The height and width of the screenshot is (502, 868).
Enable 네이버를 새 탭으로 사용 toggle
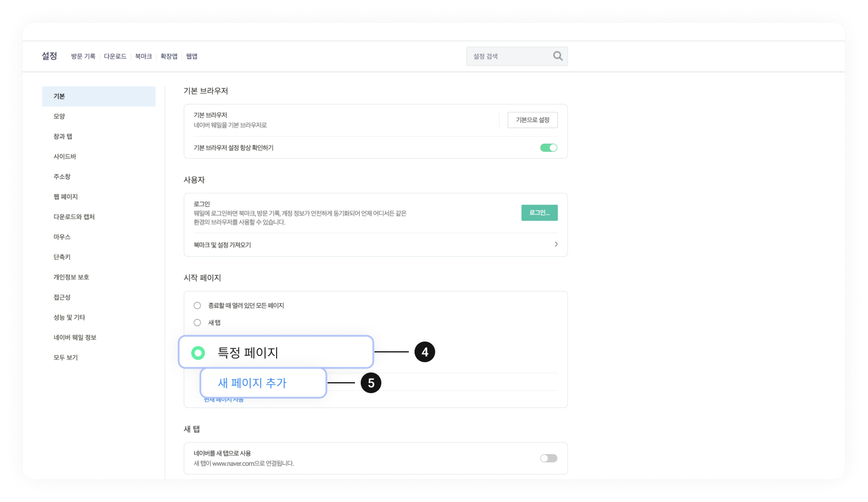point(548,458)
